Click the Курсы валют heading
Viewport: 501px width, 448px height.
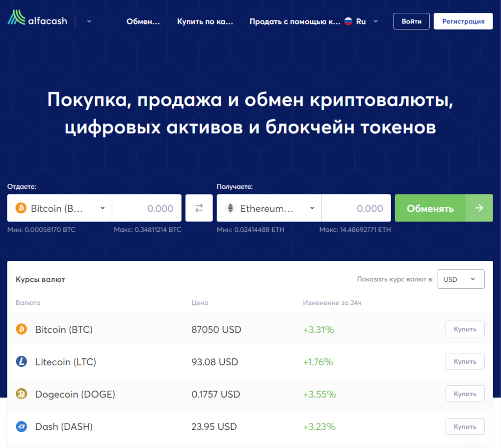tap(40, 279)
